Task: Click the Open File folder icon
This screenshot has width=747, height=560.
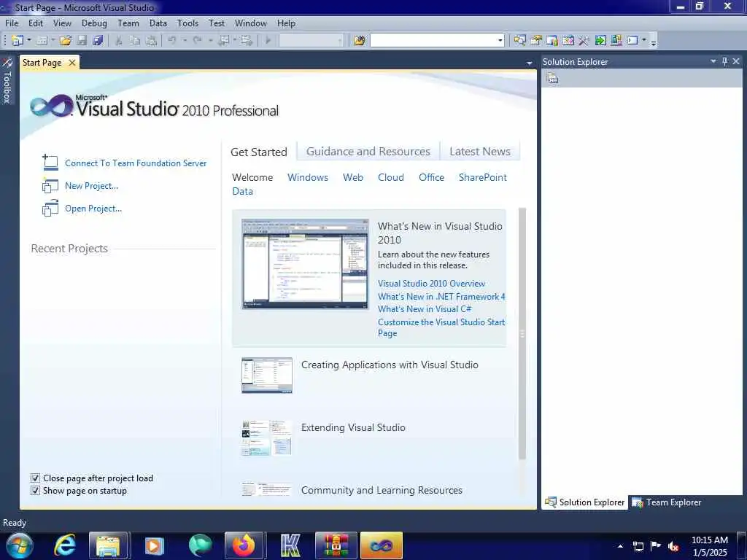Action: tap(66, 41)
